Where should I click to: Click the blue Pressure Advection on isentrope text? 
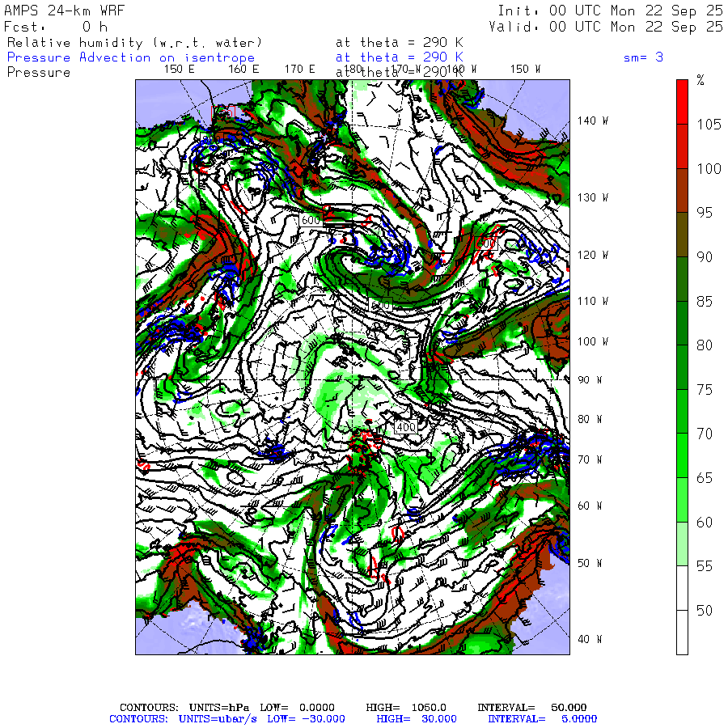[131, 57]
